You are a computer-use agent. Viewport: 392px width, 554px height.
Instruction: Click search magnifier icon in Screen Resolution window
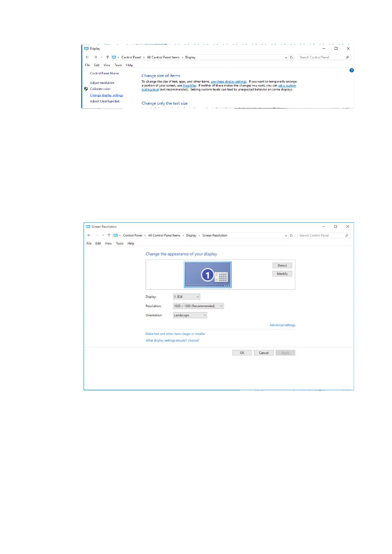(347, 236)
